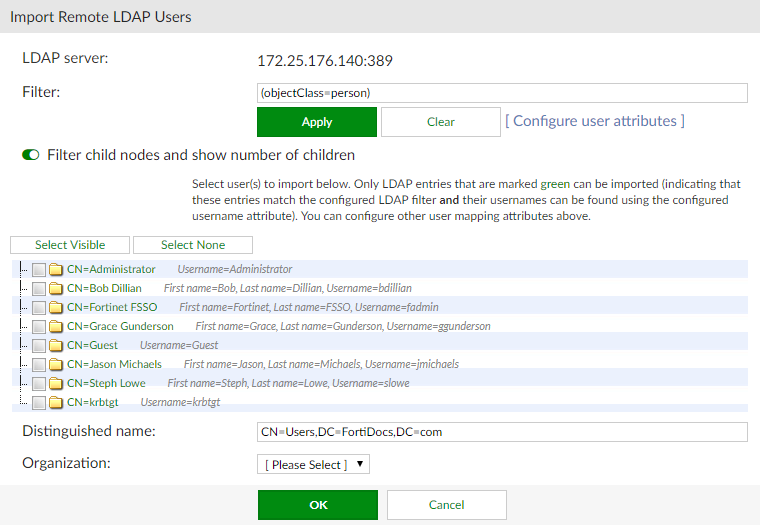Click the Username=krbtgt attribute text
The height and width of the screenshot is (525, 760).
pyautogui.click(x=180, y=402)
